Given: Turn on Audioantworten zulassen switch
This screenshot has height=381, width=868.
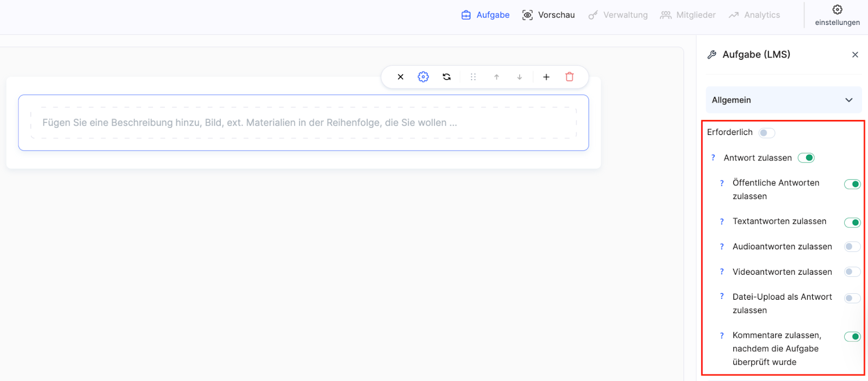Looking at the screenshot, I should 852,247.
